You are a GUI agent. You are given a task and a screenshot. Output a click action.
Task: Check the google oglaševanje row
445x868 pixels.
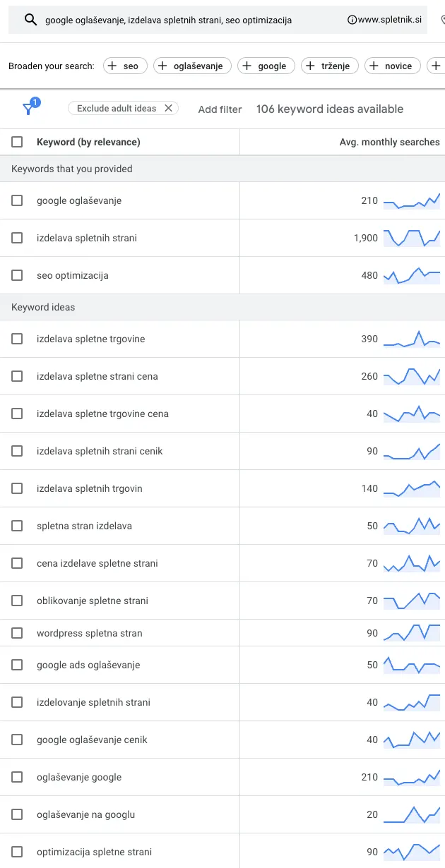pyautogui.click(x=17, y=200)
